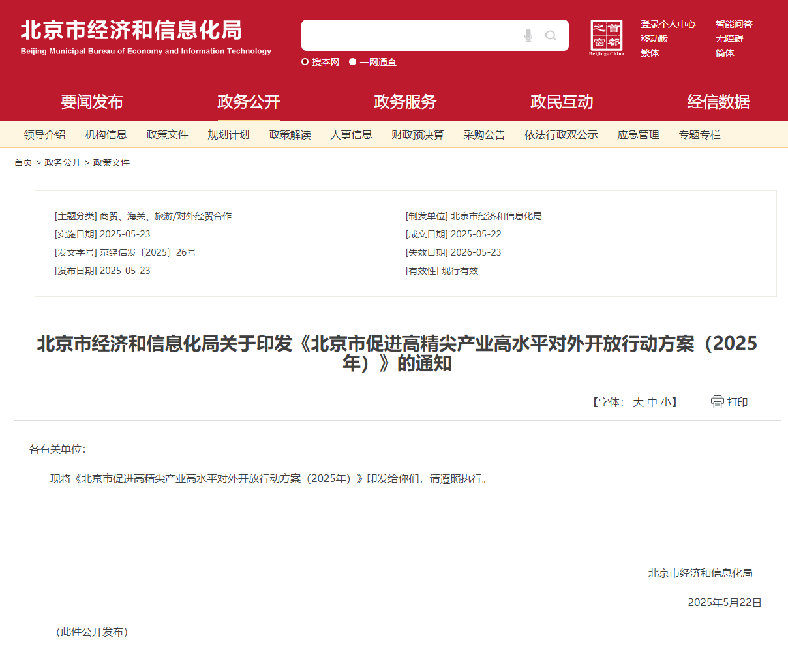788x672 pixels.
Task: Click 登录个人中心 link
Action: [x=668, y=24]
